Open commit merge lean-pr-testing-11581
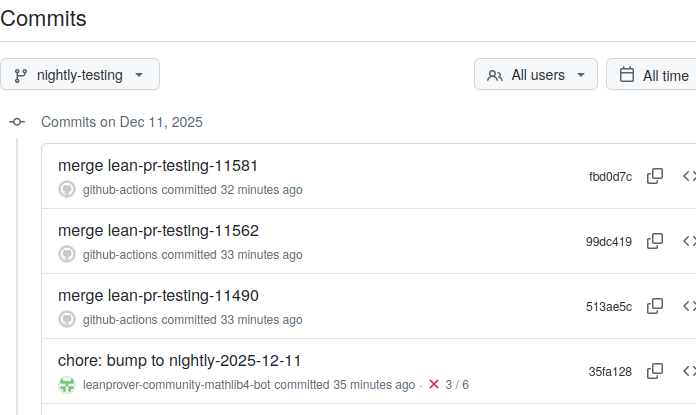Screen dimensions: 696x415 [x=158, y=165]
